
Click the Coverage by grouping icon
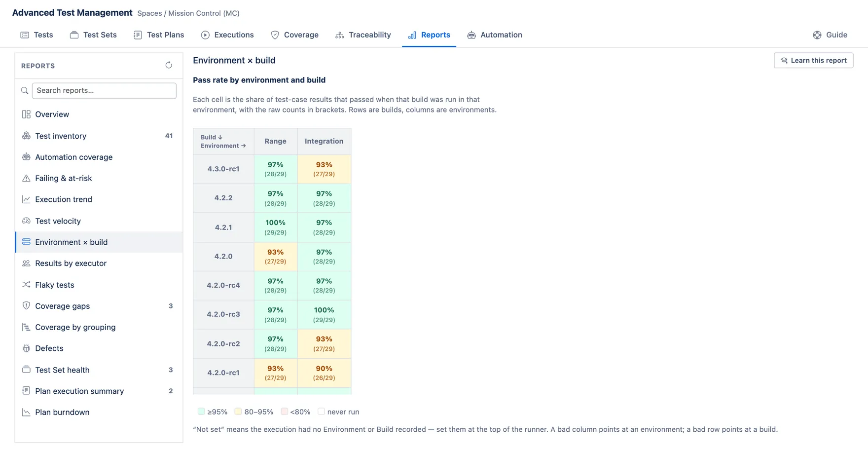click(x=26, y=327)
